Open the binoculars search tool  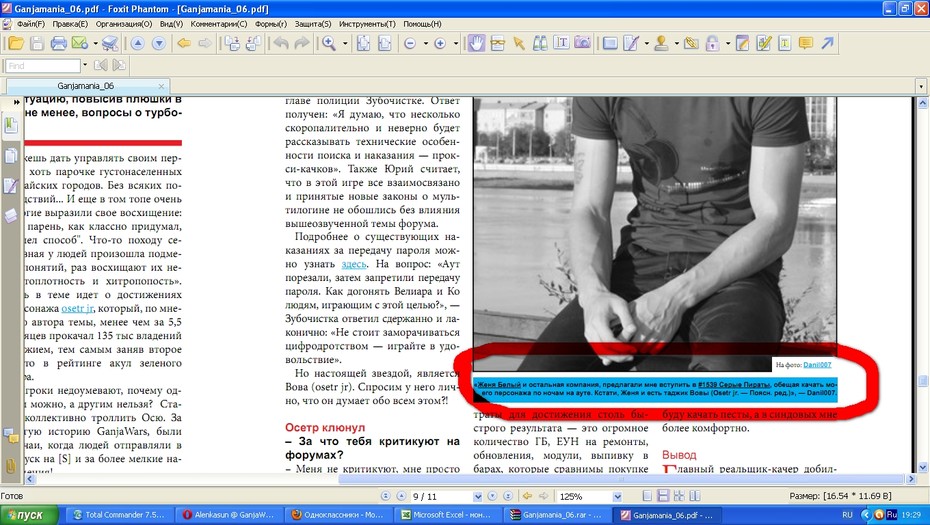[540, 43]
